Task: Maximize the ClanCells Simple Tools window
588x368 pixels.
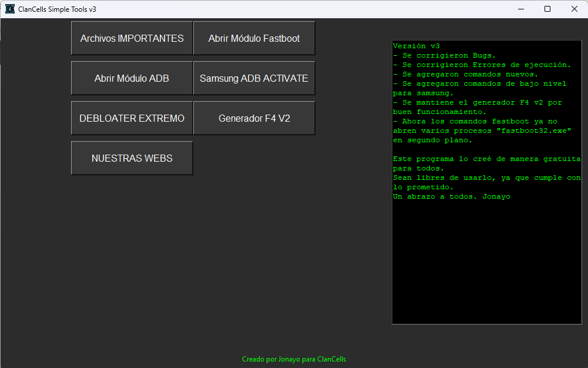Action: pos(547,9)
